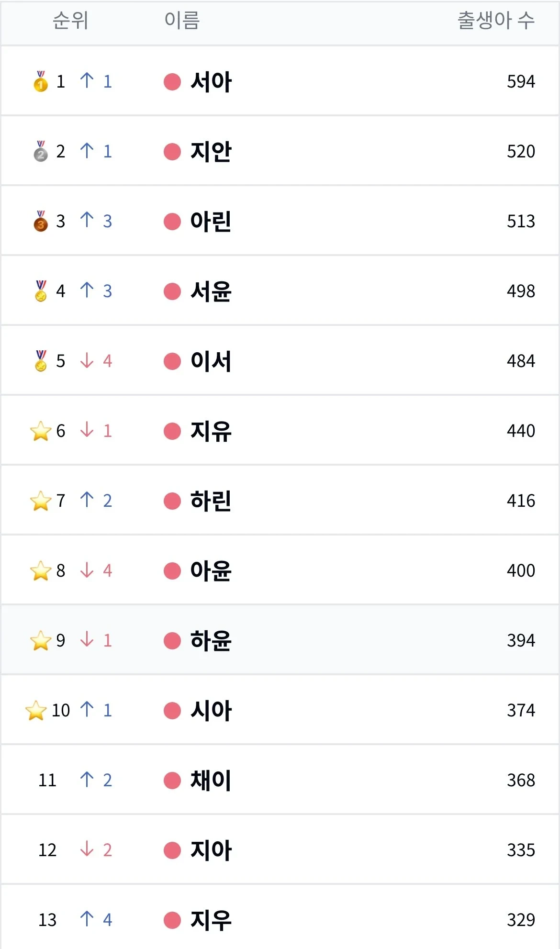Viewport: 560px width, 949px height.
Task: Click the red down arrow next to 아윤
Action: click(x=88, y=570)
